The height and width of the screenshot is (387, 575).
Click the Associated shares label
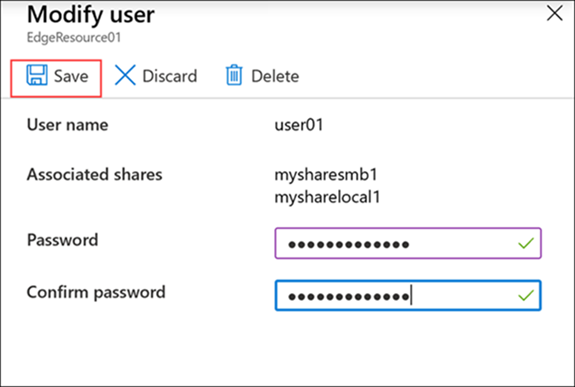(x=95, y=175)
